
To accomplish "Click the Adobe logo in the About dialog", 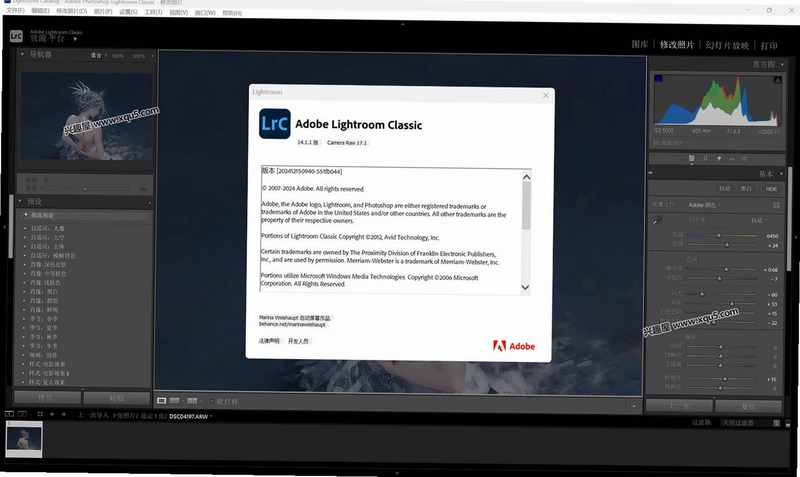I will point(514,346).
